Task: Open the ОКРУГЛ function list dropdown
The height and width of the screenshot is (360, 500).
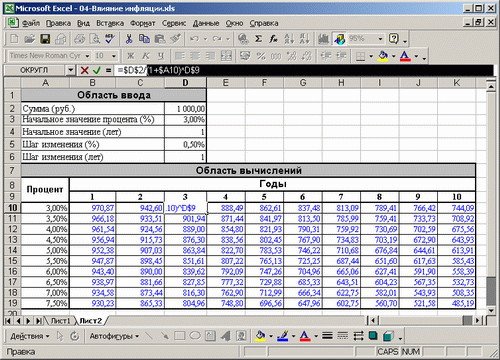Action: 70,70
